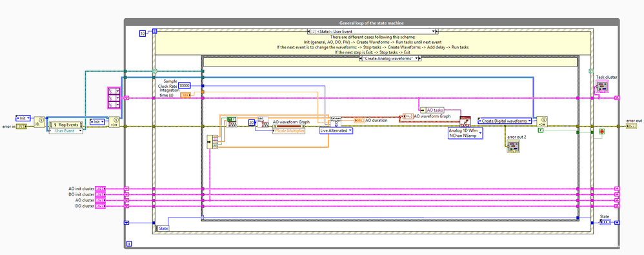Click the sawtooth waveform generator VI
Viewport: 644px width, 255px height.
[232, 122]
